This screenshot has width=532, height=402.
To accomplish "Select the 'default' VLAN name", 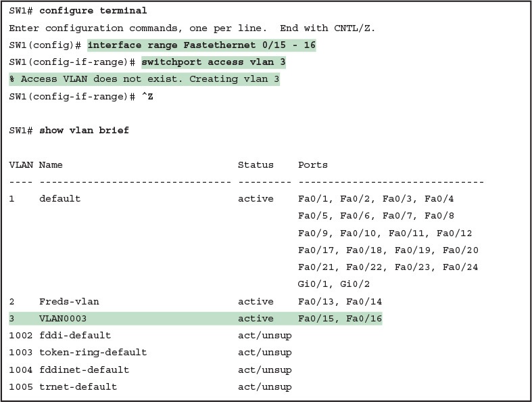I will click(x=59, y=199).
